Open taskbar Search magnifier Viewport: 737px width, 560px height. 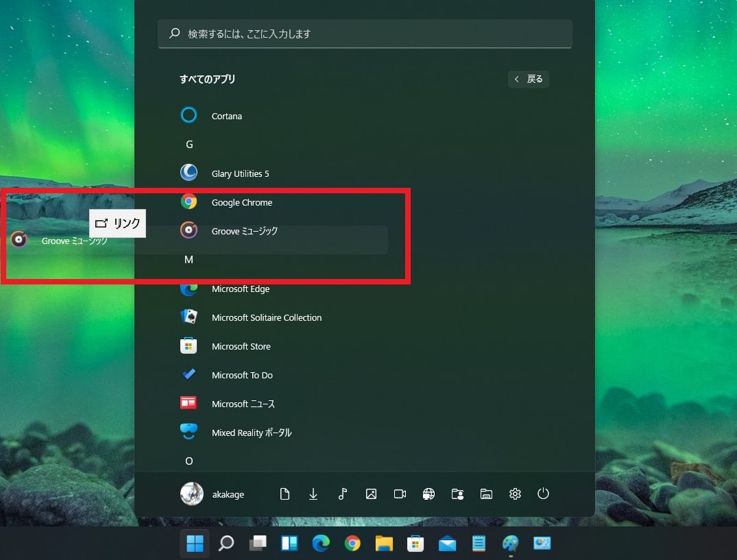click(226, 543)
